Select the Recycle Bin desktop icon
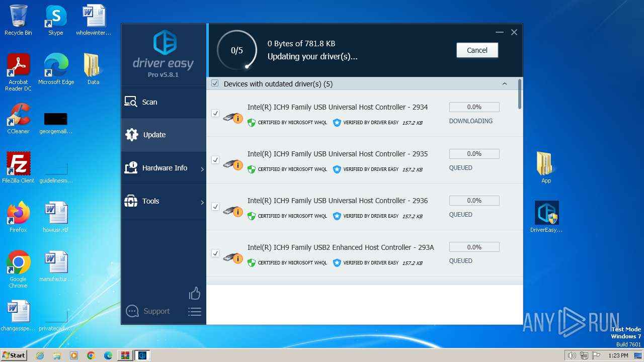Viewport: 644px width, 362px height. pyautogui.click(x=18, y=20)
